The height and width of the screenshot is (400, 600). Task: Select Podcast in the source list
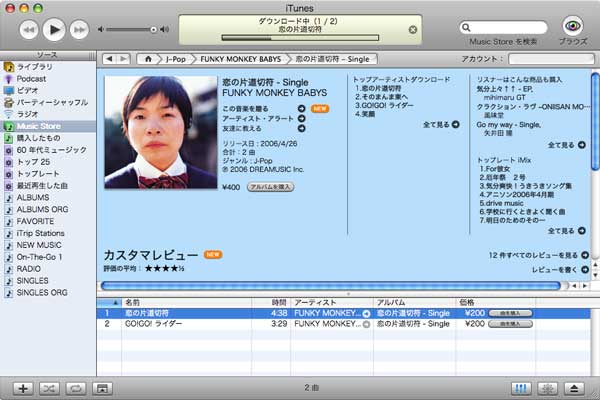(x=48, y=79)
